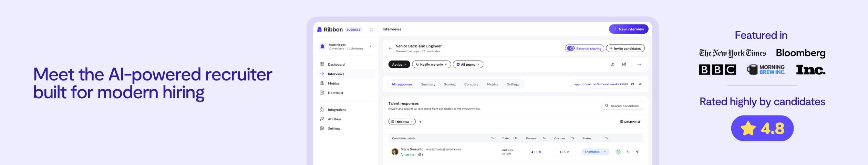868x165 pixels.
Task: Click the Search candidates field
Action: pyautogui.click(x=624, y=106)
